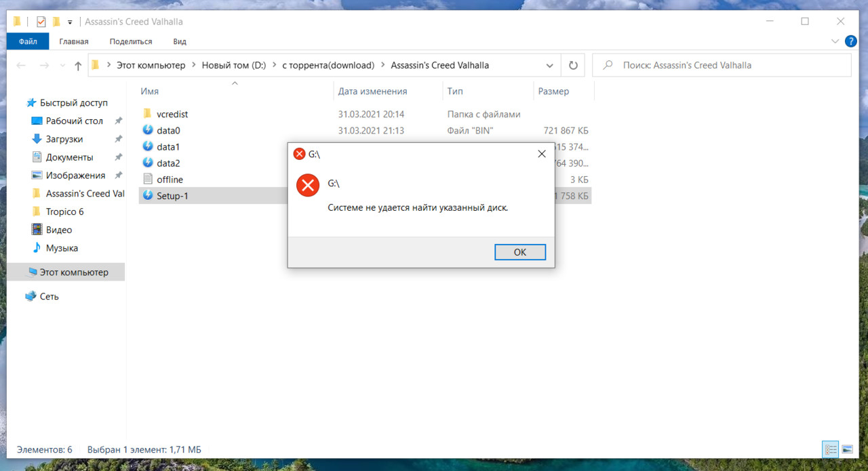The width and height of the screenshot is (868, 471).
Task: Click the vcredist folder name
Action: [172, 115]
